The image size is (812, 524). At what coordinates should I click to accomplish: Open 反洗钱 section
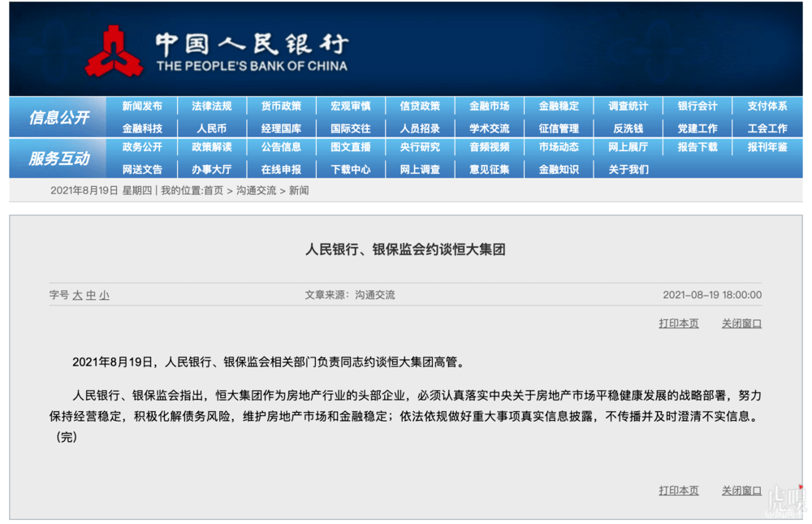coord(628,128)
